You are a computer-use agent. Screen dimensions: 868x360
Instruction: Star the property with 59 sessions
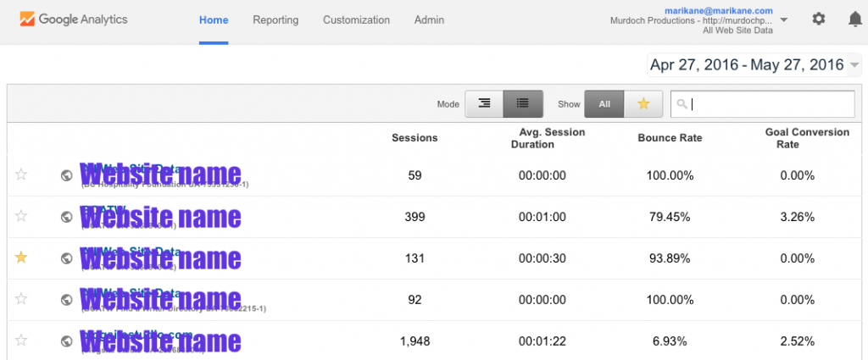click(22, 174)
